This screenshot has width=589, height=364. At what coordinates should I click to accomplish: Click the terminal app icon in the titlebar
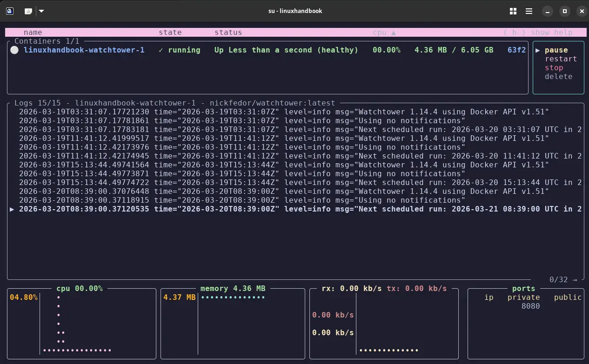[9, 11]
